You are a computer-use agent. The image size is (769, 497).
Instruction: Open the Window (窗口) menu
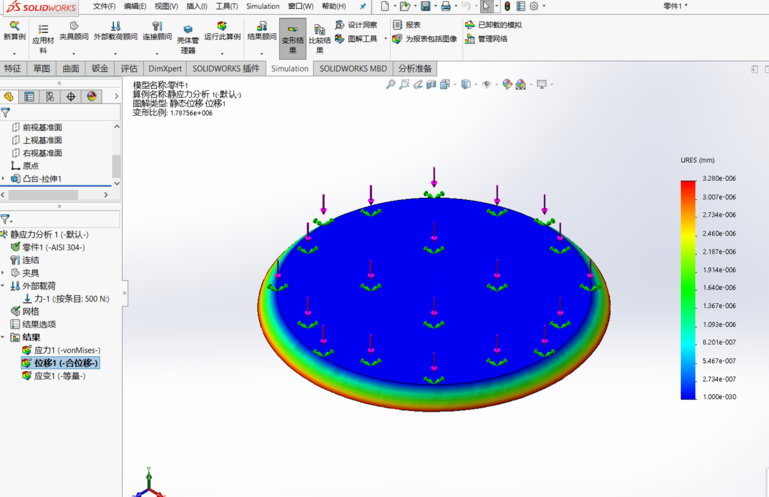[x=301, y=6]
